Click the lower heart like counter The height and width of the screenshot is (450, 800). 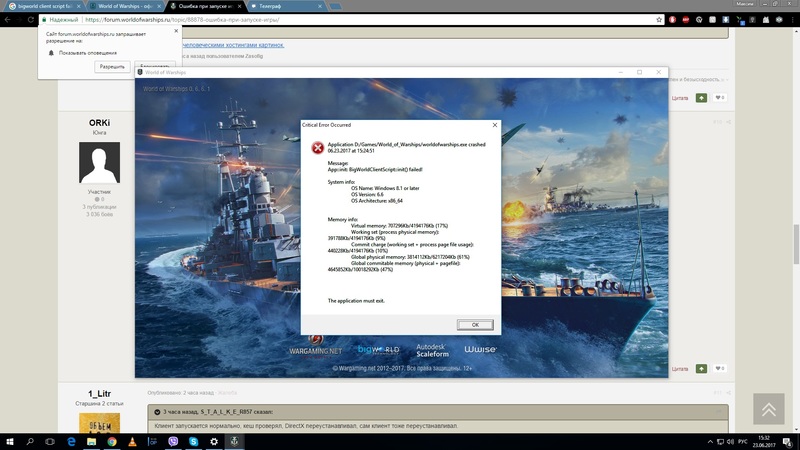tap(720, 368)
